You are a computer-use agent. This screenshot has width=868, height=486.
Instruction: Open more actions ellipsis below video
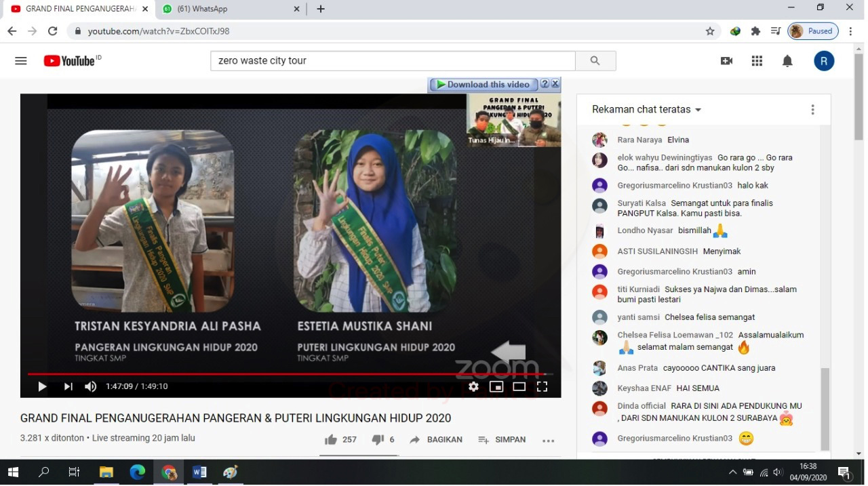(x=548, y=440)
